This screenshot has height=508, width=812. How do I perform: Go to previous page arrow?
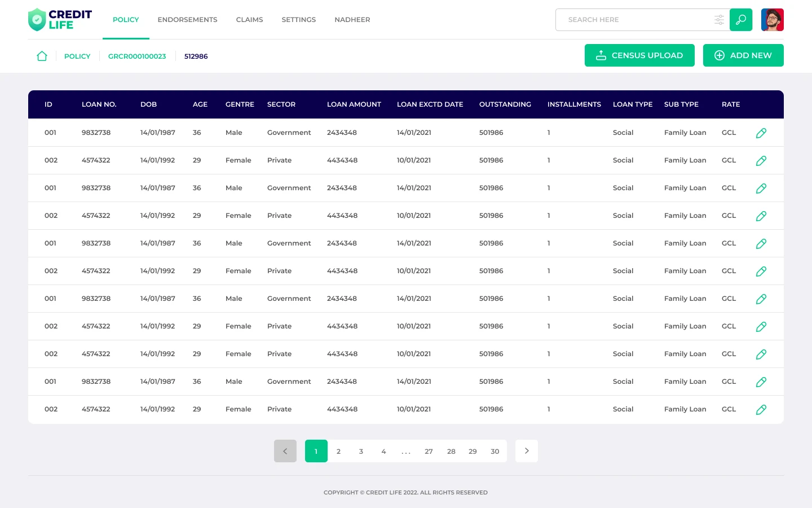[x=285, y=451]
